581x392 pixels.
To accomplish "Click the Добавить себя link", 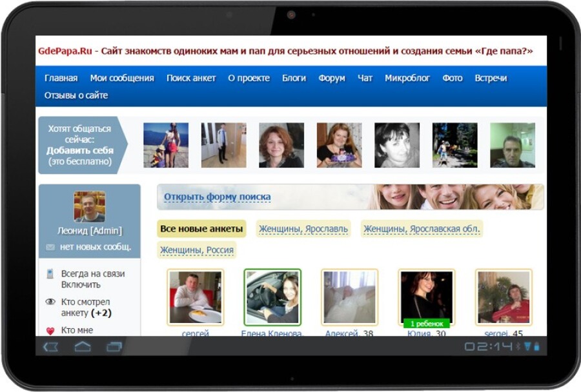I will click(x=80, y=150).
